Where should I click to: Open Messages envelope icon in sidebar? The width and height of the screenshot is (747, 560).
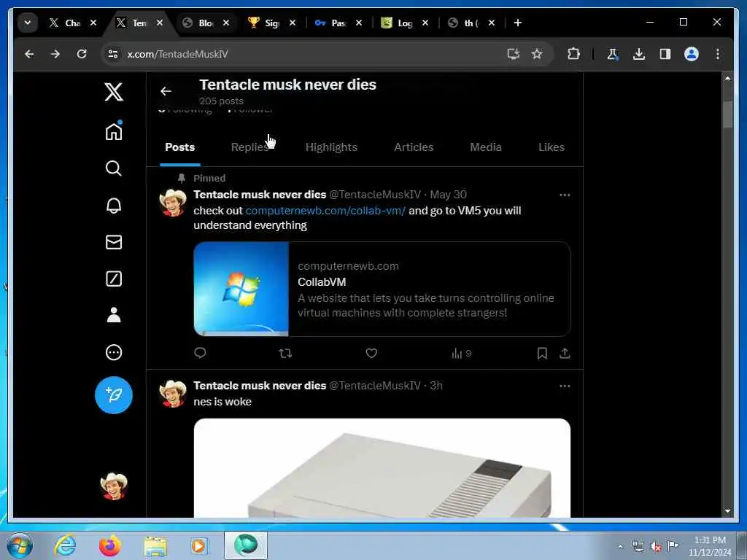113,242
